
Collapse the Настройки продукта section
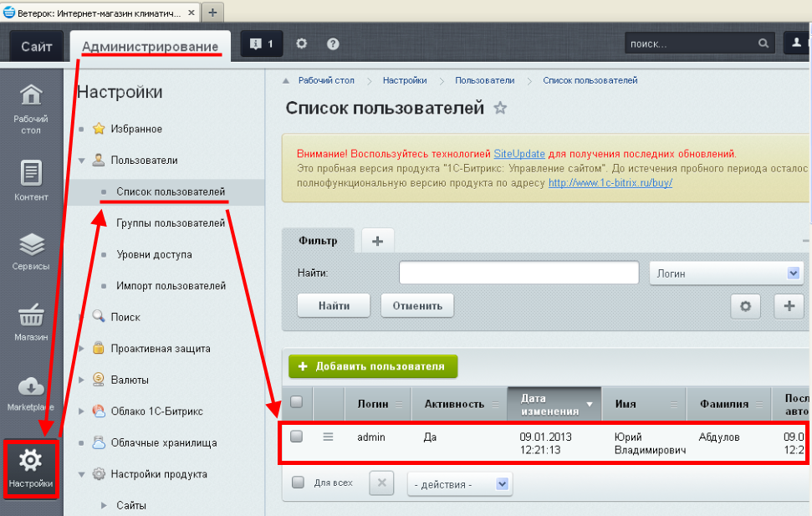click(x=81, y=474)
